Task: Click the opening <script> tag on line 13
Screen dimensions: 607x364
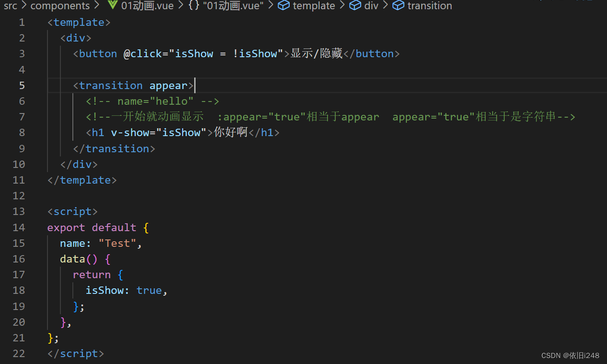Action: (x=72, y=211)
